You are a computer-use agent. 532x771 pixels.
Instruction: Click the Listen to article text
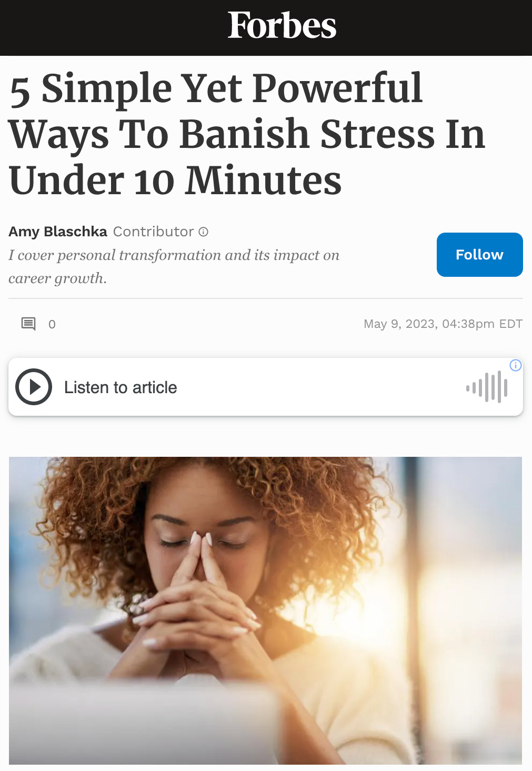click(121, 387)
